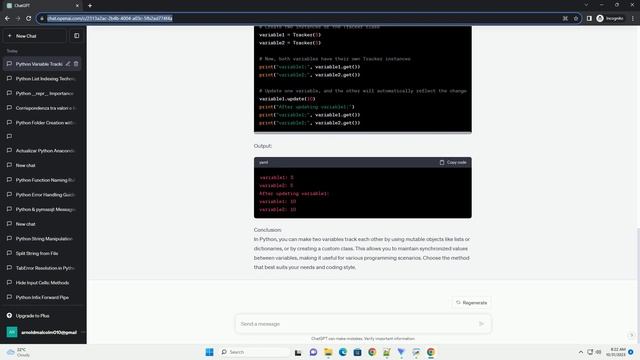This screenshot has height=360, width=640.
Task: Click the help question mark button
Action: pyautogui.click(x=631, y=335)
